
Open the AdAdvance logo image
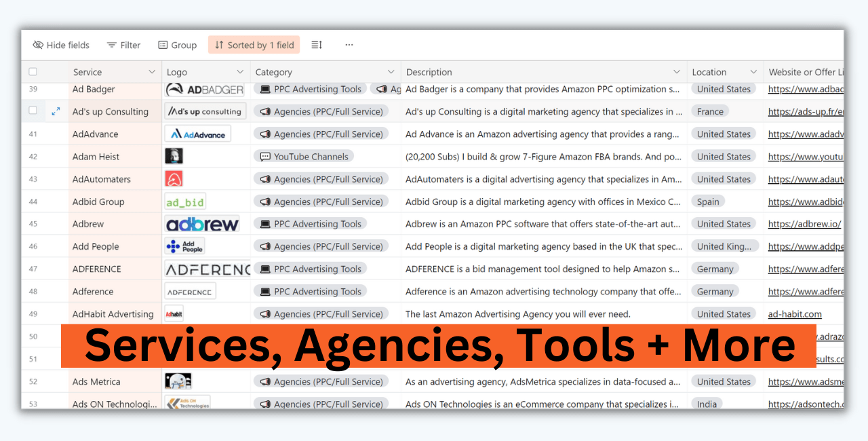click(197, 134)
